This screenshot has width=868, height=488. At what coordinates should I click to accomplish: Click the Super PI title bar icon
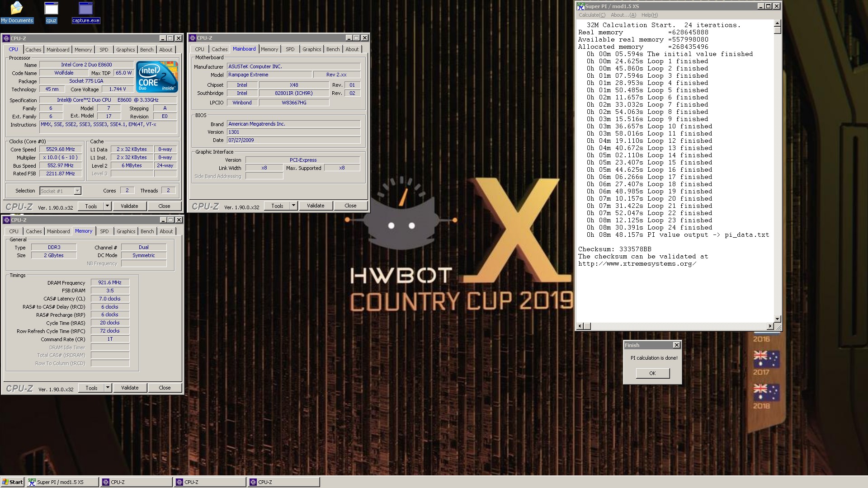point(580,6)
